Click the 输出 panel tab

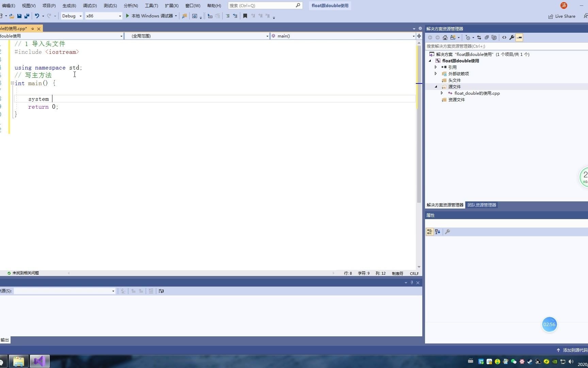tap(5, 340)
